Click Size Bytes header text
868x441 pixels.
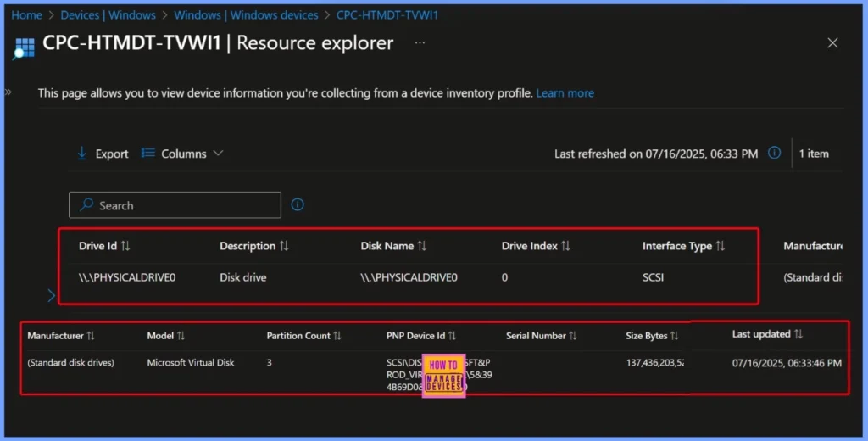(x=647, y=336)
